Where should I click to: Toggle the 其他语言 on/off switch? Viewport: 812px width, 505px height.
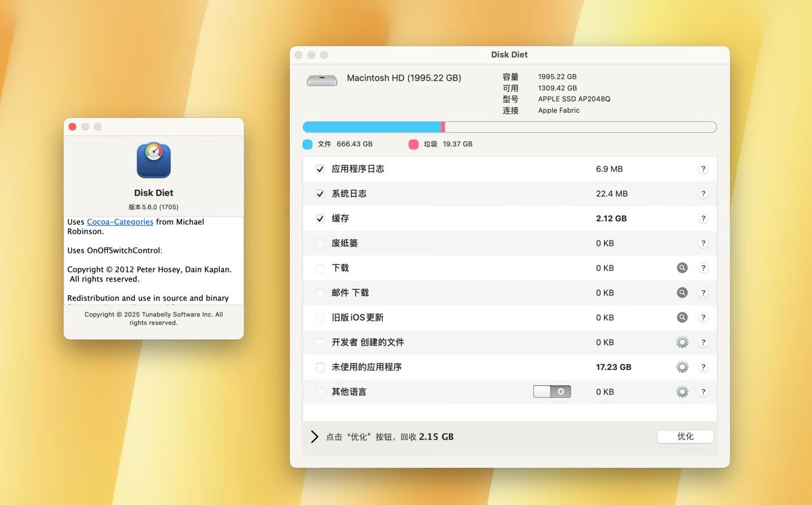[552, 392]
